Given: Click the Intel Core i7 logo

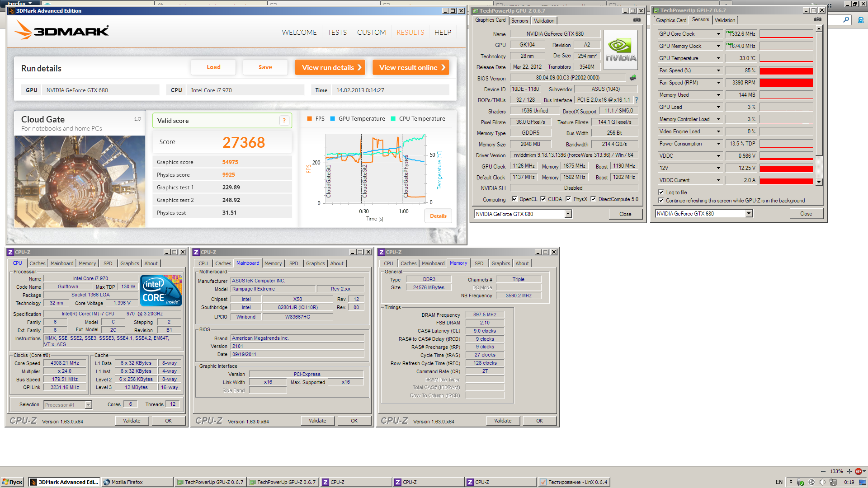Looking at the screenshot, I should [161, 290].
